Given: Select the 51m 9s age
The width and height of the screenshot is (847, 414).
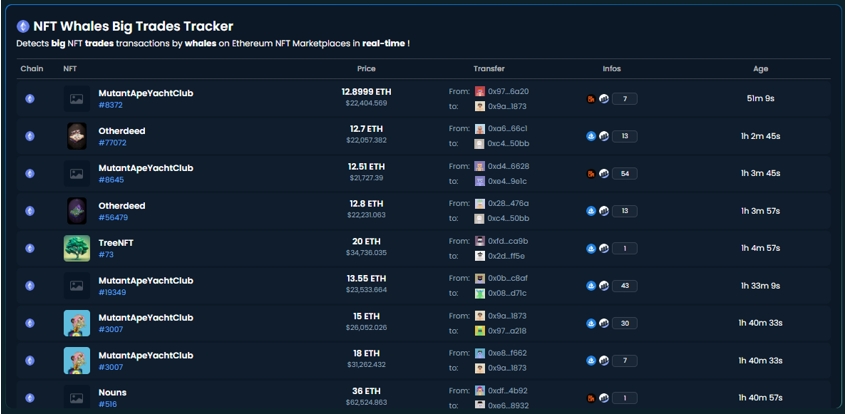Looking at the screenshot, I should click(761, 99).
